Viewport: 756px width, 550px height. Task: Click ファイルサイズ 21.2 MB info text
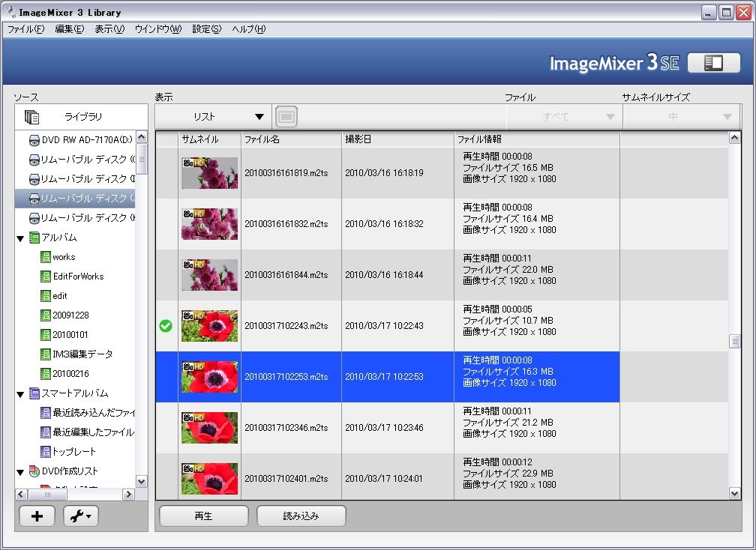[508, 423]
